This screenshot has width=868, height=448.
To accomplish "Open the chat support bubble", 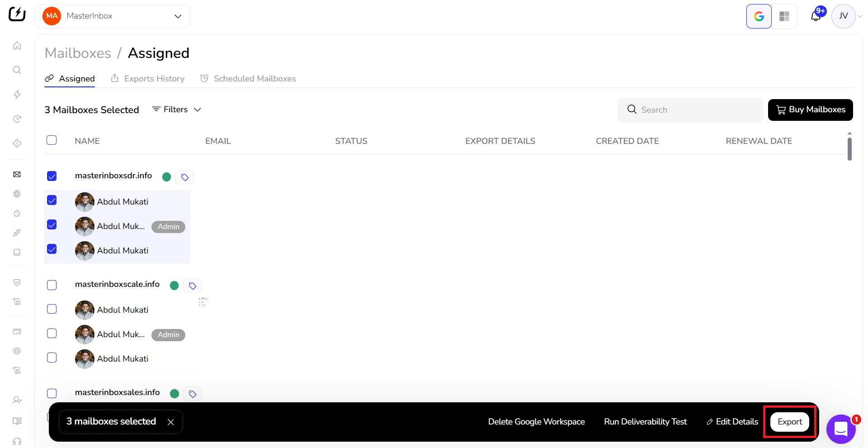I will coord(840,429).
